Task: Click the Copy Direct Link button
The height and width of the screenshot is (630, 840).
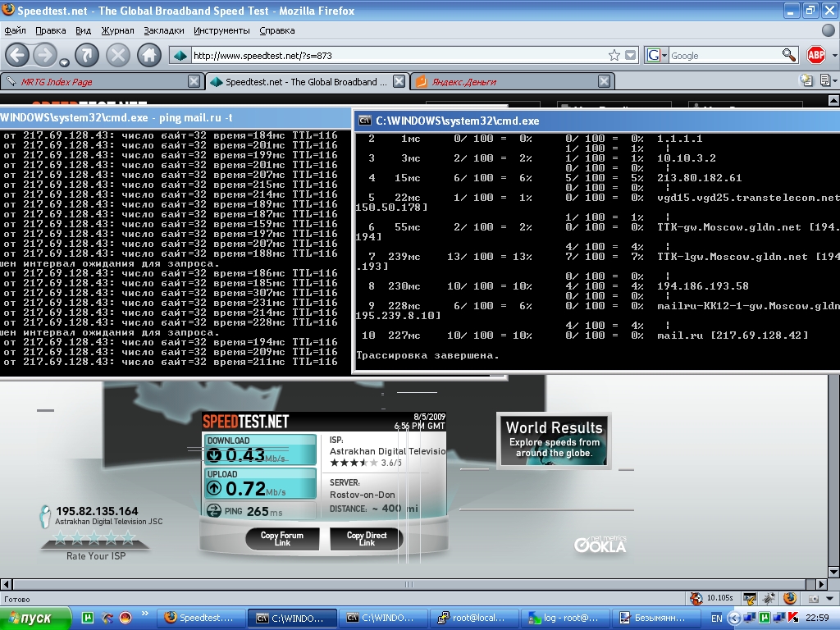Action: pyautogui.click(x=367, y=538)
